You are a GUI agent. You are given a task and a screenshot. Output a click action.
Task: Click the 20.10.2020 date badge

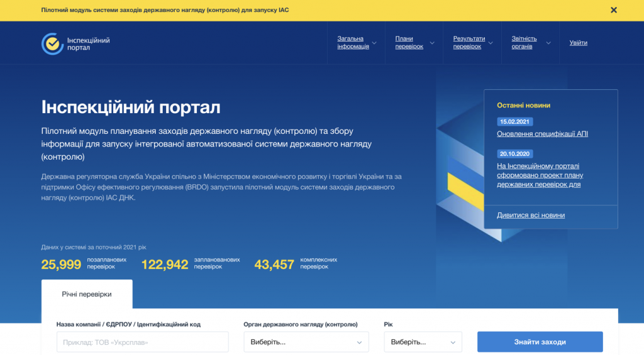[x=514, y=154]
